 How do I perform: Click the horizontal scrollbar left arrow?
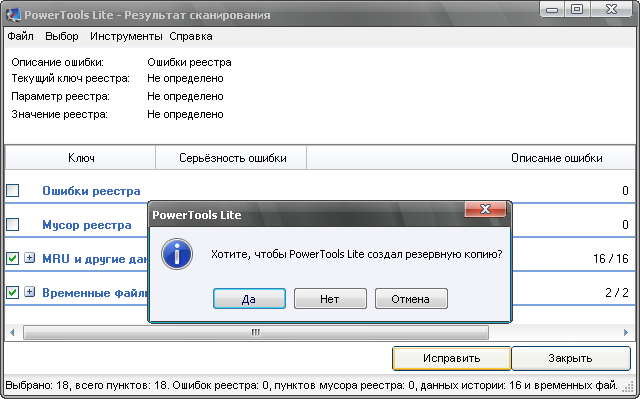(x=12, y=332)
